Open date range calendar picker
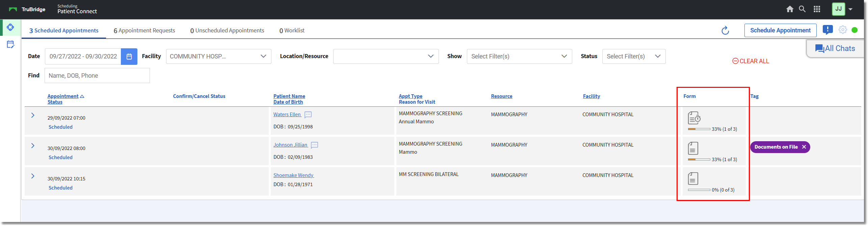 click(x=129, y=56)
